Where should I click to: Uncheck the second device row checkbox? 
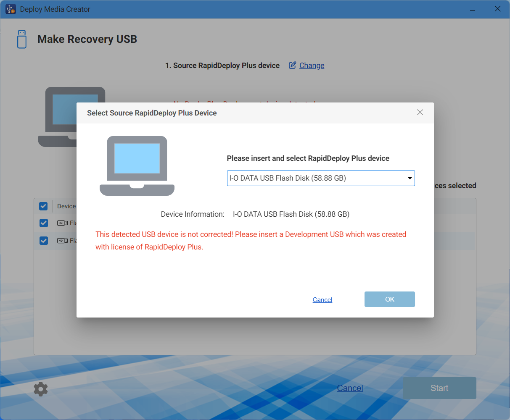click(43, 241)
